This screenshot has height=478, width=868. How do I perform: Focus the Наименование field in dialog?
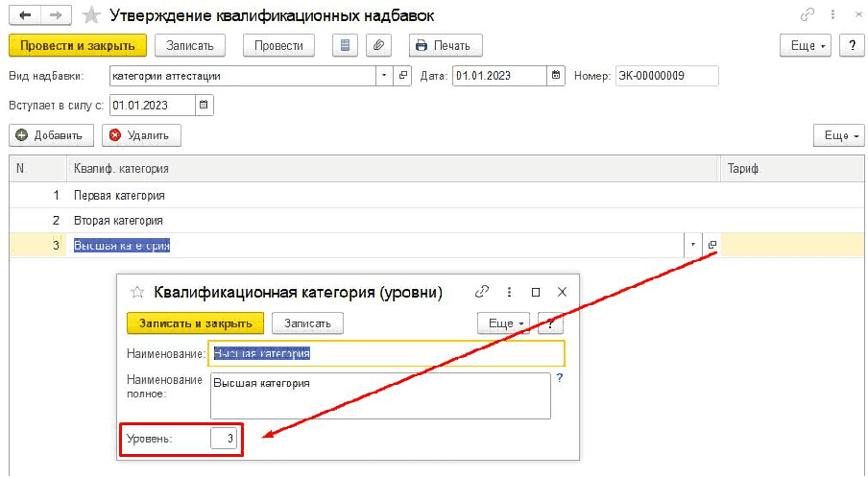pyautogui.click(x=386, y=353)
